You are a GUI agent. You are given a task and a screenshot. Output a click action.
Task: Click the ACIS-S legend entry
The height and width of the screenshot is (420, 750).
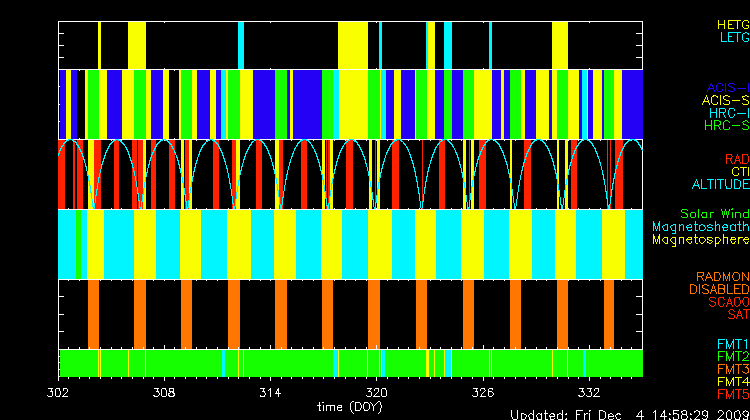coord(724,100)
